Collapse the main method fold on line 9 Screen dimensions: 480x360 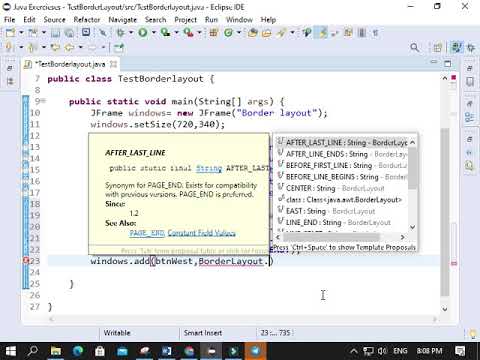[x=44, y=101]
